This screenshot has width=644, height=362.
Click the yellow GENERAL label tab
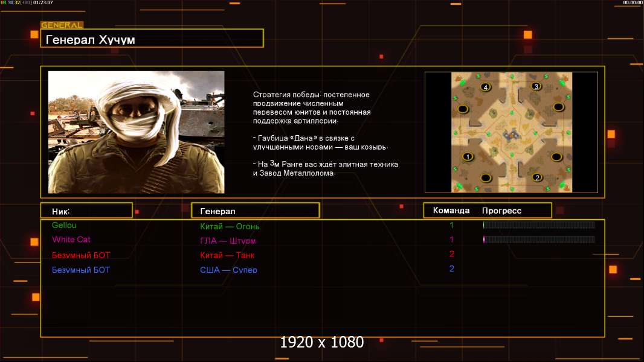click(62, 25)
